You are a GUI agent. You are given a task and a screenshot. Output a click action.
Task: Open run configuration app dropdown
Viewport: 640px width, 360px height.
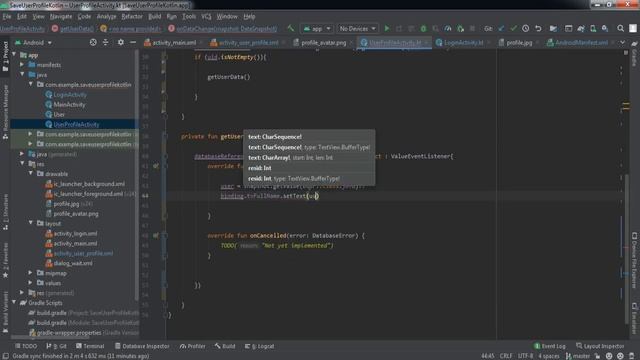point(317,29)
